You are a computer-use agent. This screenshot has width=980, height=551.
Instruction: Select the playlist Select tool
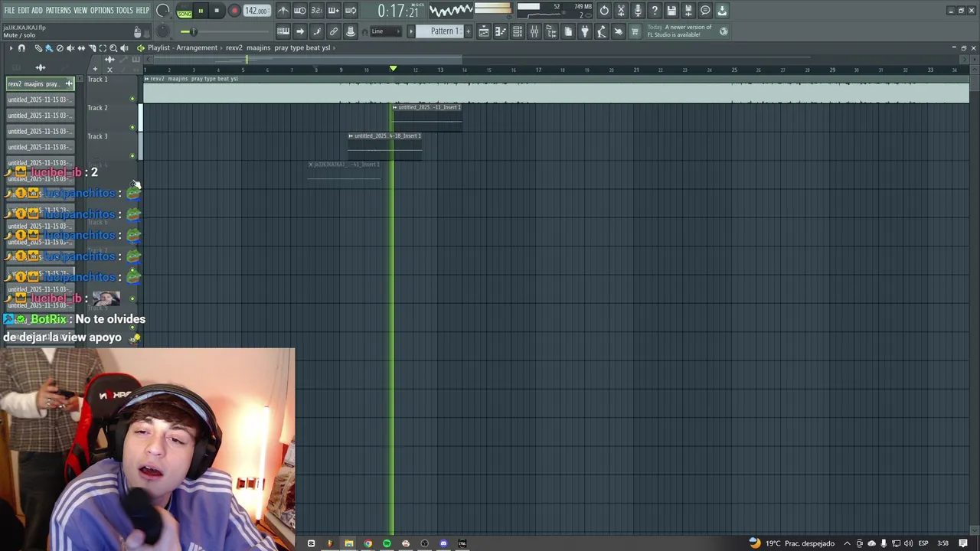pos(103,47)
